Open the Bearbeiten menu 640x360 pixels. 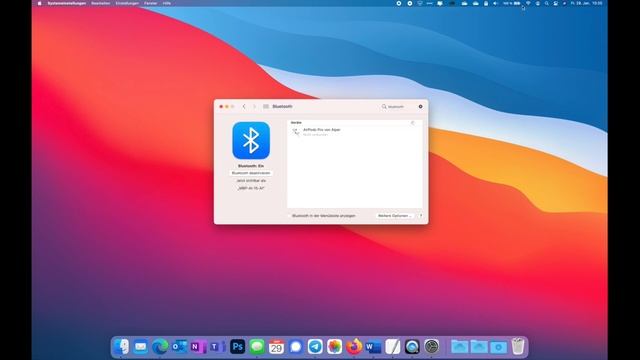pyautogui.click(x=100, y=3)
